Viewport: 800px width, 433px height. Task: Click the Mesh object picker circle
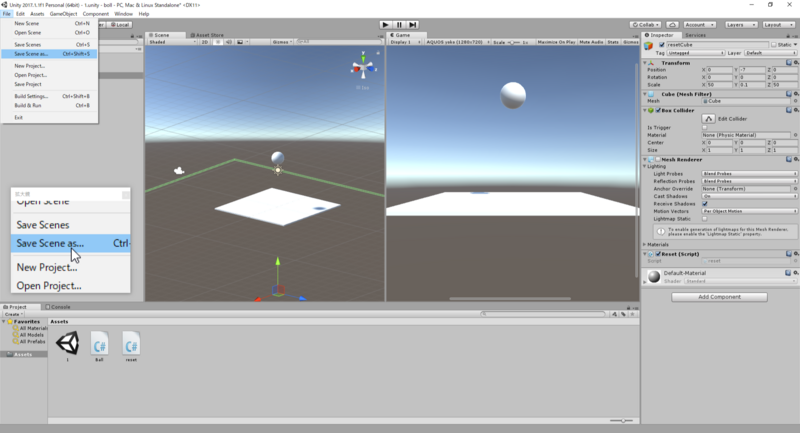[x=795, y=101]
